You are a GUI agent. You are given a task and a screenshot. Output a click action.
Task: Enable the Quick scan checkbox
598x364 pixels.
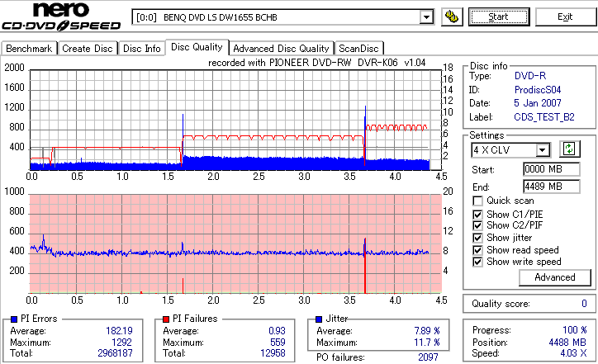point(477,201)
